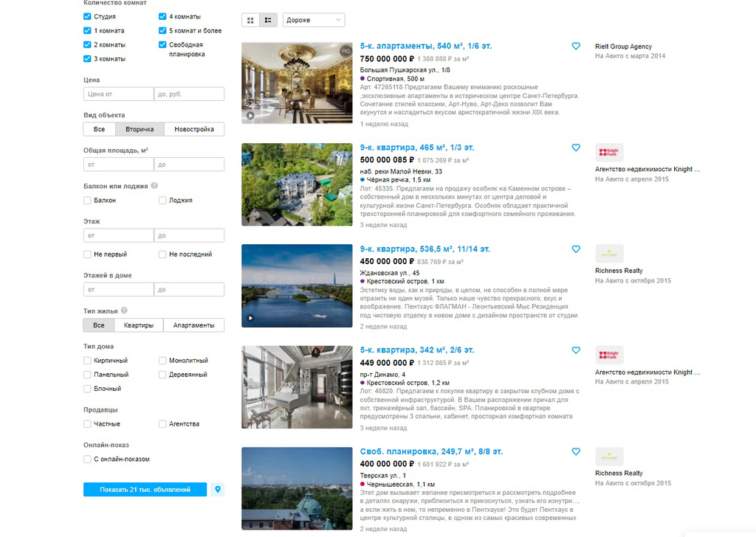
Task: Tick the Монолитный house type
Action: (162, 360)
